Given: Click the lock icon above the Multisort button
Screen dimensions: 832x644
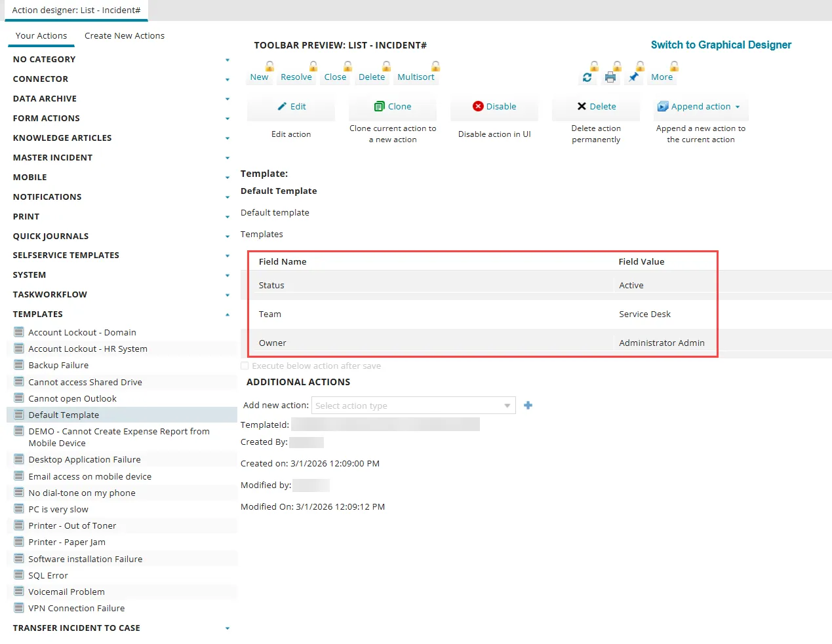Looking at the screenshot, I should pos(435,66).
